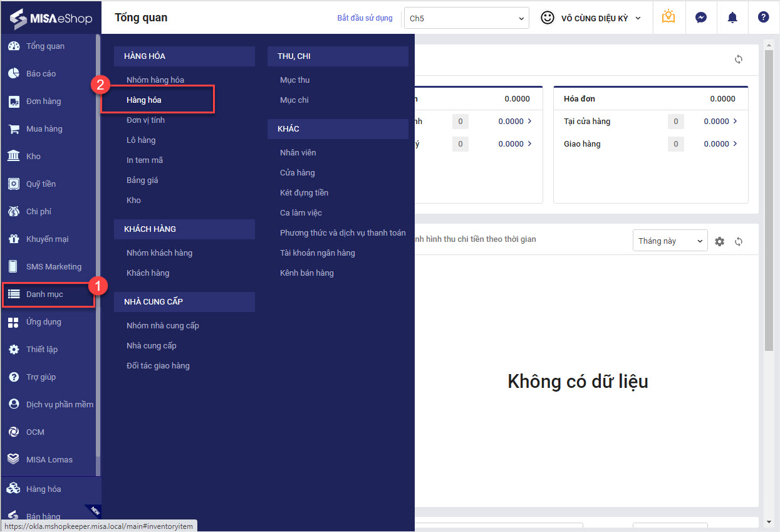Screen dimensions: 780x532
Task: Open the OCM sidebar icon
Action: 13,432
